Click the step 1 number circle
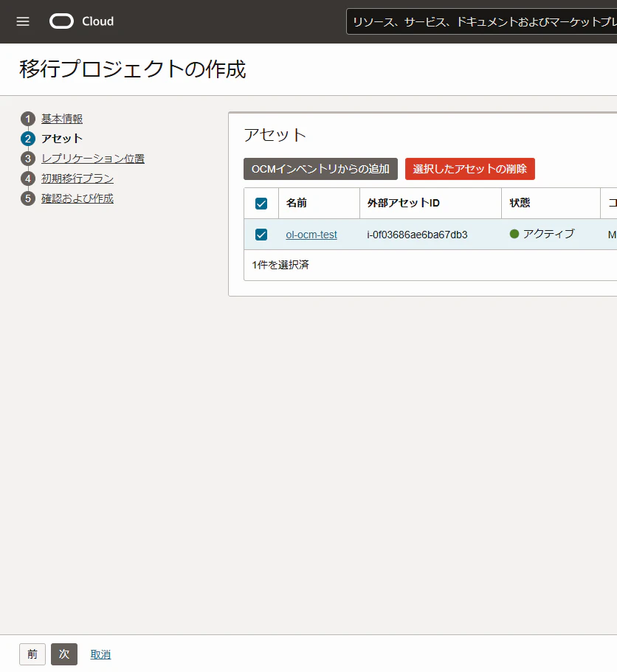Screen dimensions: 617x672 (x=28, y=119)
